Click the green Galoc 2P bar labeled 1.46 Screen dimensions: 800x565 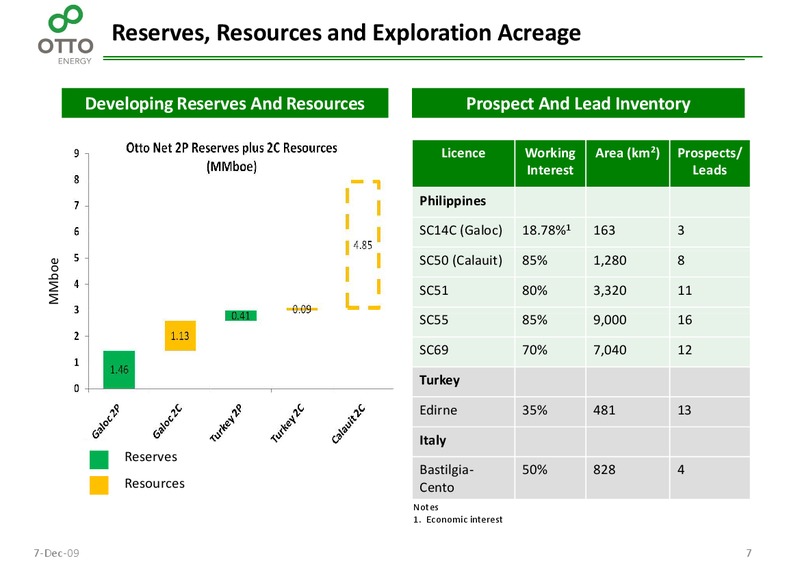[x=119, y=370]
